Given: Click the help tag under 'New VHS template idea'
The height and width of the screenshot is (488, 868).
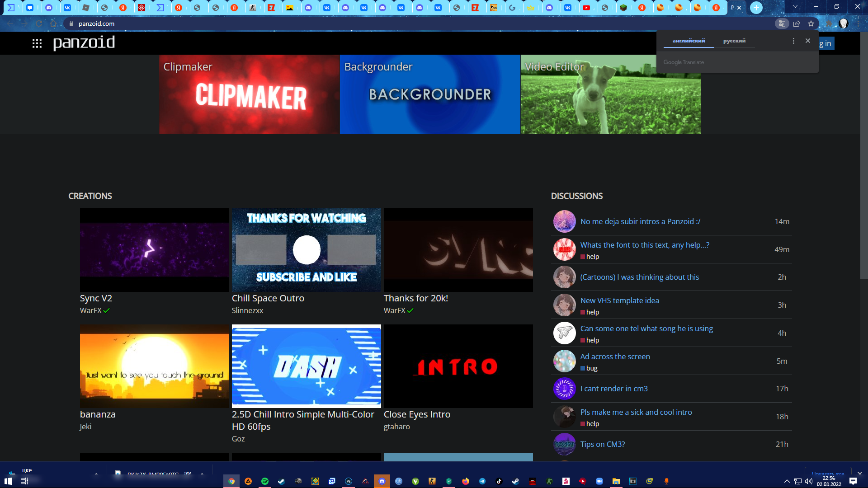Looking at the screenshot, I should pos(590,312).
